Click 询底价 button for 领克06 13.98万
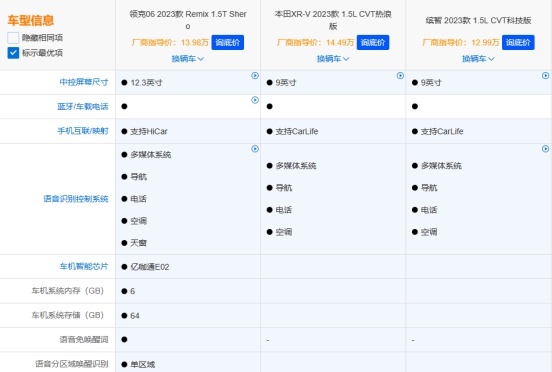Viewport: 552px width, 372px height. (227, 43)
